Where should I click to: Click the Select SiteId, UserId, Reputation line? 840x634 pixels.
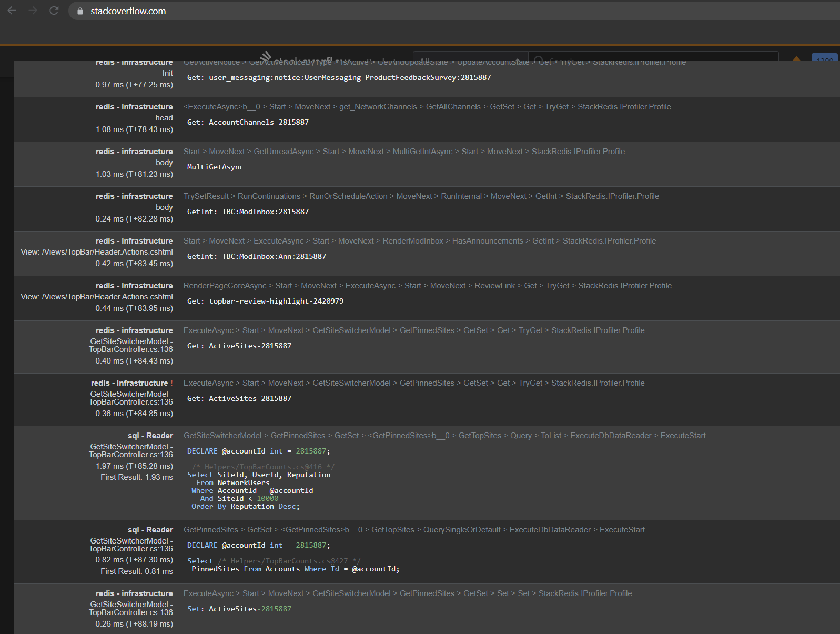click(259, 475)
